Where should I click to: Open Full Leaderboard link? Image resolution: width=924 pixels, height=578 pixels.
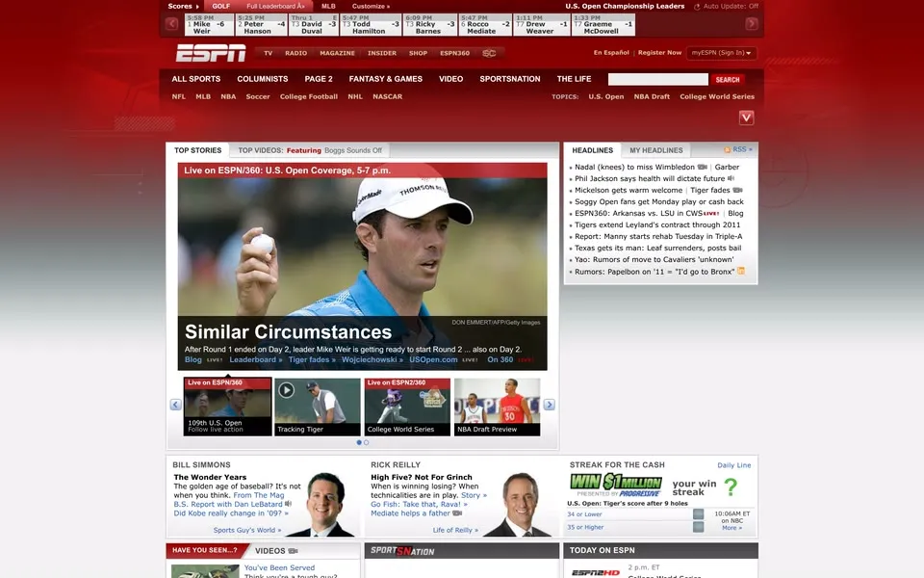click(275, 7)
